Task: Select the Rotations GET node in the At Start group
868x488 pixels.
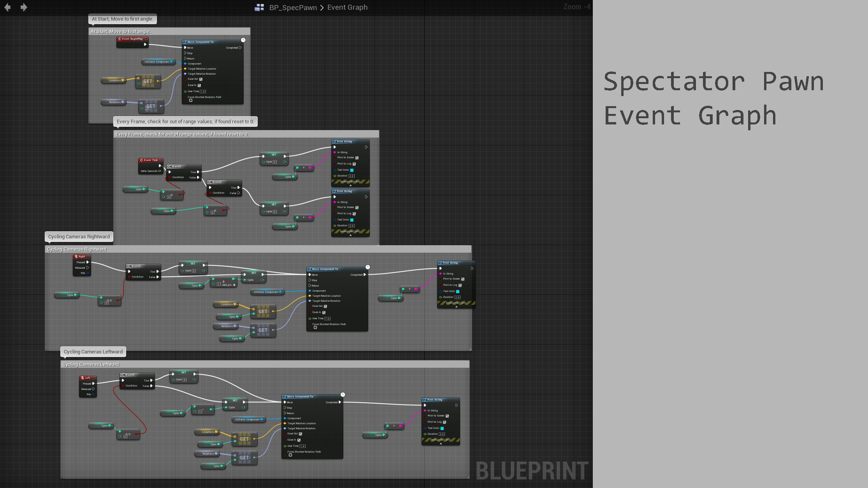Action: (151, 106)
